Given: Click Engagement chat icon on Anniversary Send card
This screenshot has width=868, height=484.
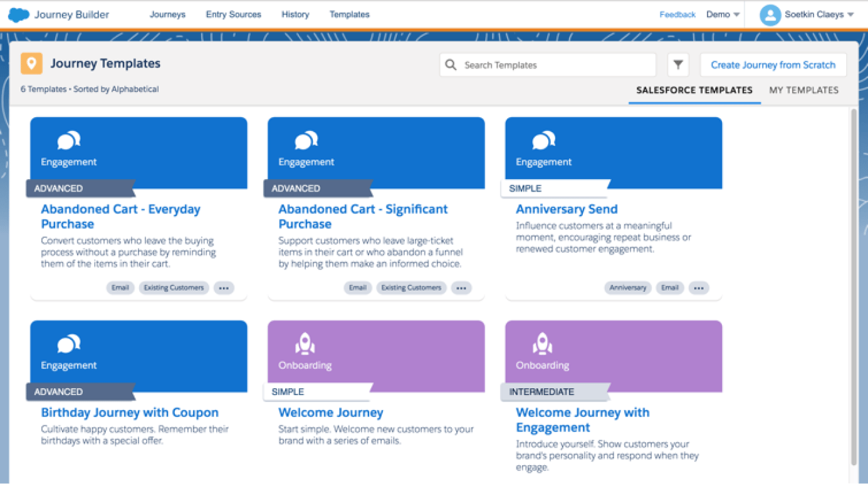Looking at the screenshot, I should [x=543, y=141].
